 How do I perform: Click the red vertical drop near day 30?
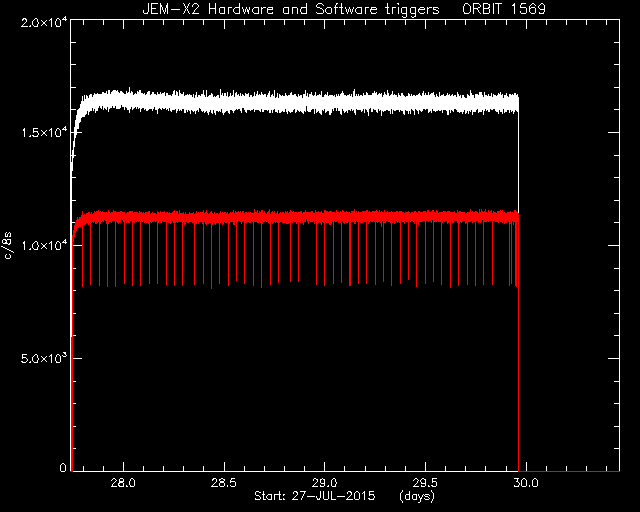pos(518,347)
